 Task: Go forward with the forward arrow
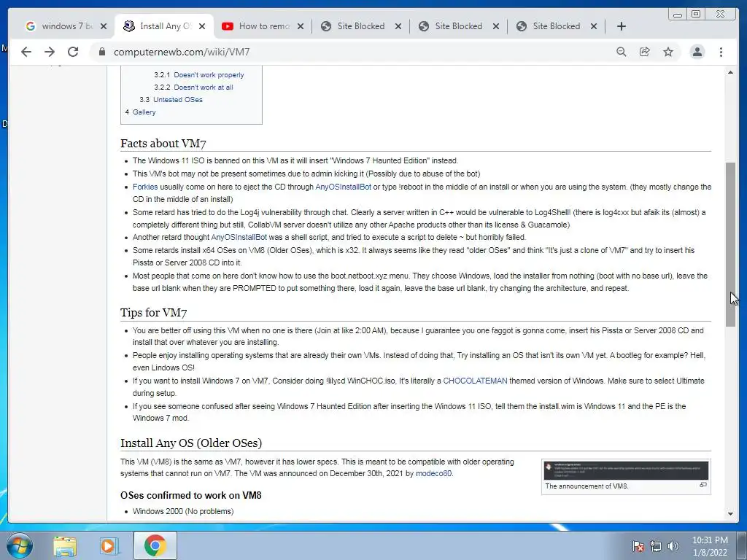50,52
